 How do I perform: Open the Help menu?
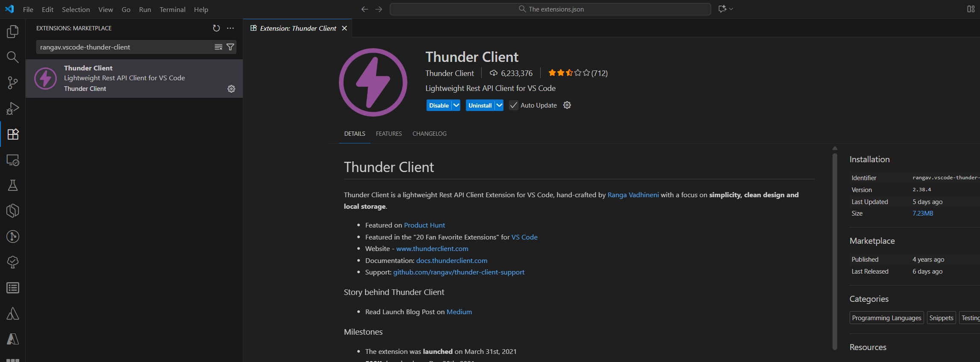pos(201,9)
